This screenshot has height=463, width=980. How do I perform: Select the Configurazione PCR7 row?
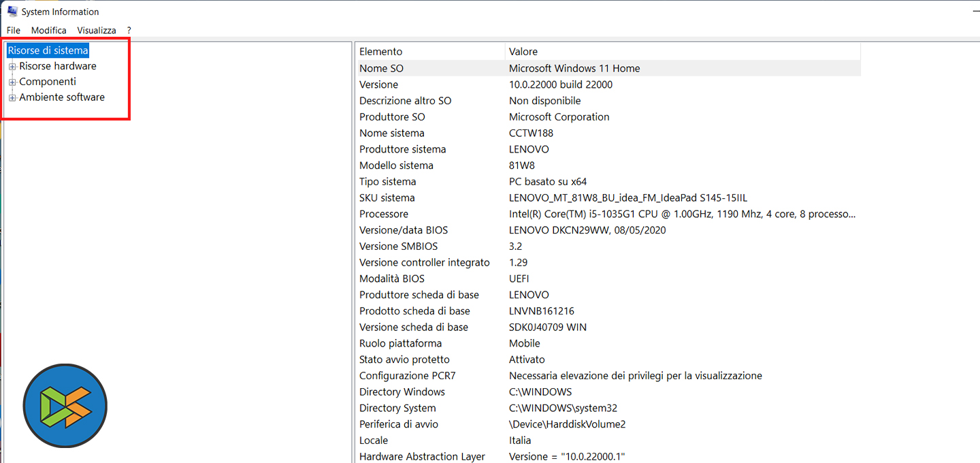(608, 376)
